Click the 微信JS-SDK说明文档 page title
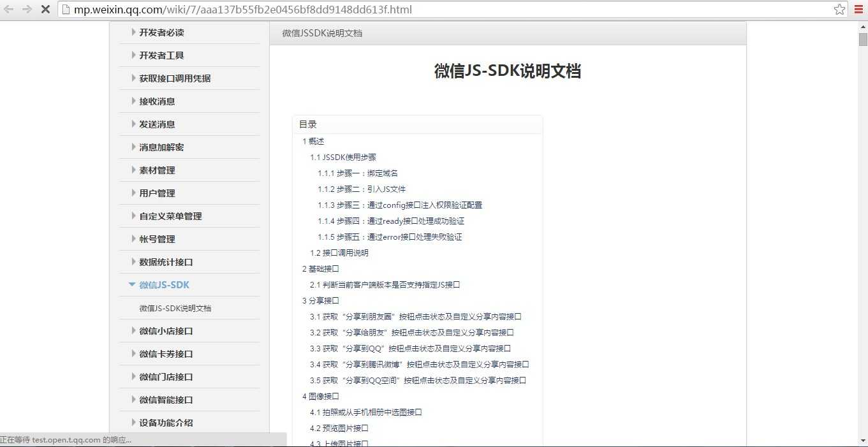This screenshot has width=868, height=447. (x=508, y=71)
